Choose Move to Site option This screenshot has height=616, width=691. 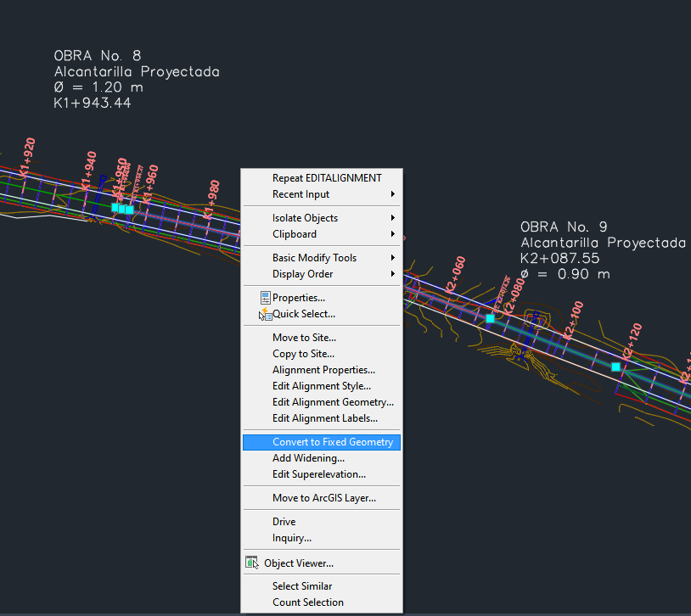click(x=322, y=338)
